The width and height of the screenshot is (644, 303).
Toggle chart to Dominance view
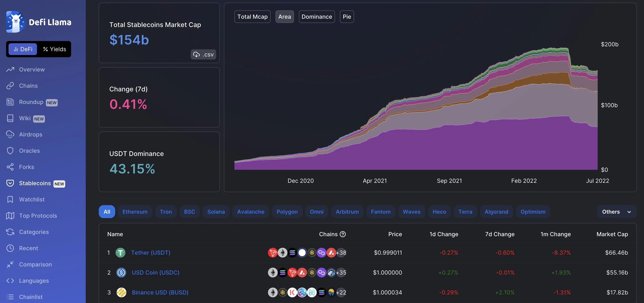click(317, 17)
